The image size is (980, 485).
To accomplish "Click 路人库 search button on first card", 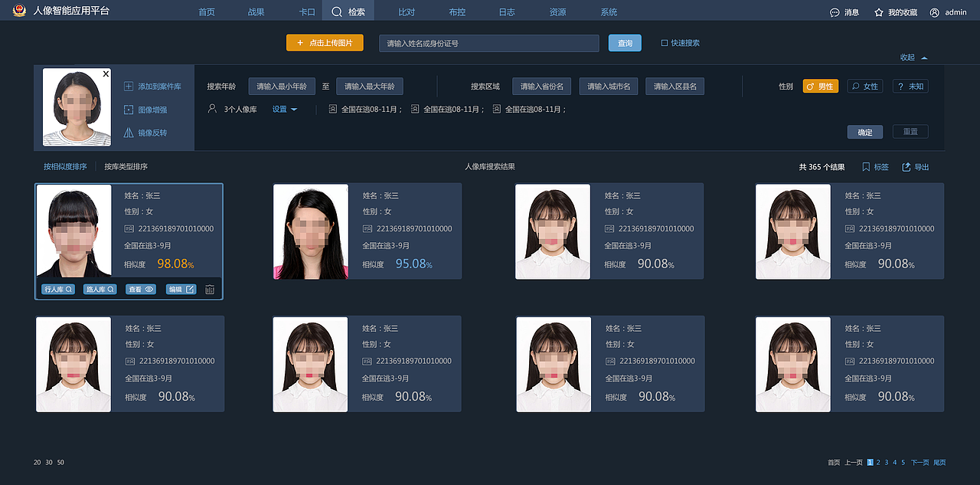I will click(x=100, y=290).
